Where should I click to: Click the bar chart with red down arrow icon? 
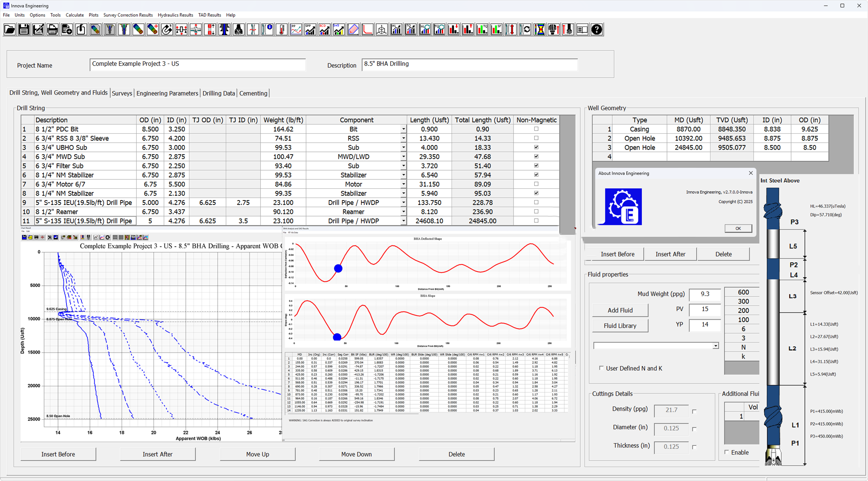point(454,30)
